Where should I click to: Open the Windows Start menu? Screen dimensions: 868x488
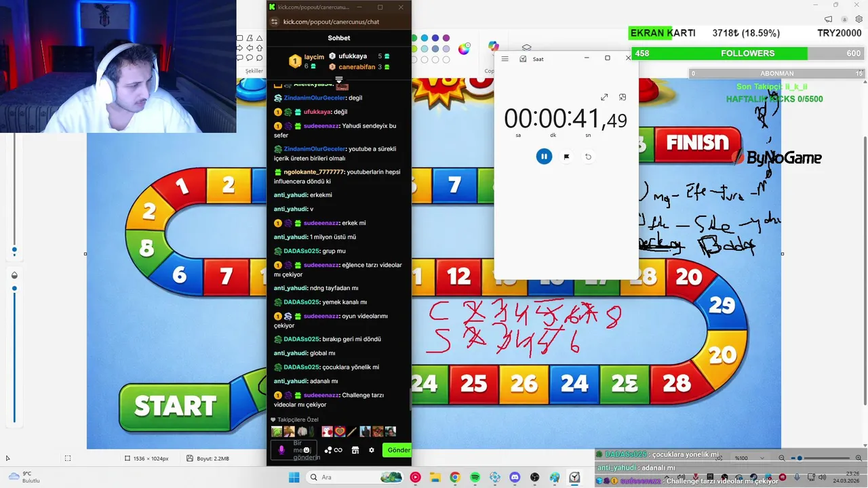(x=294, y=478)
